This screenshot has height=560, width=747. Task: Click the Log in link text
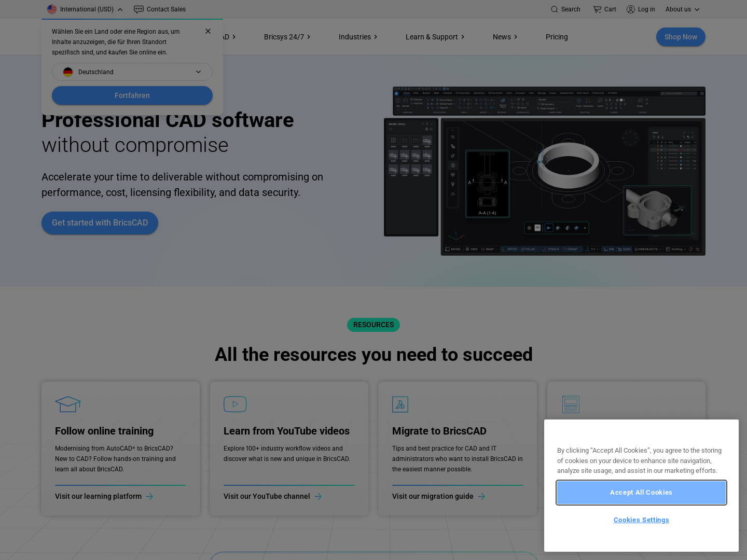[646, 9]
